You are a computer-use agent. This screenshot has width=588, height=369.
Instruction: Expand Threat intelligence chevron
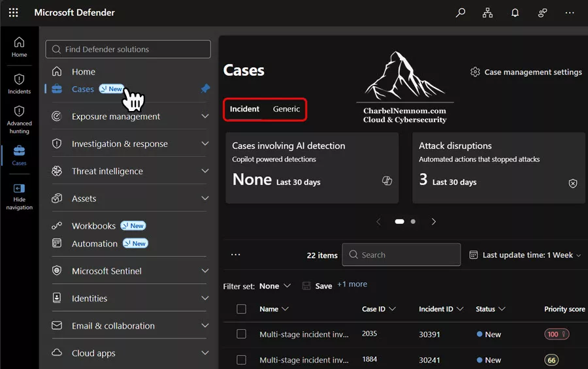point(204,171)
